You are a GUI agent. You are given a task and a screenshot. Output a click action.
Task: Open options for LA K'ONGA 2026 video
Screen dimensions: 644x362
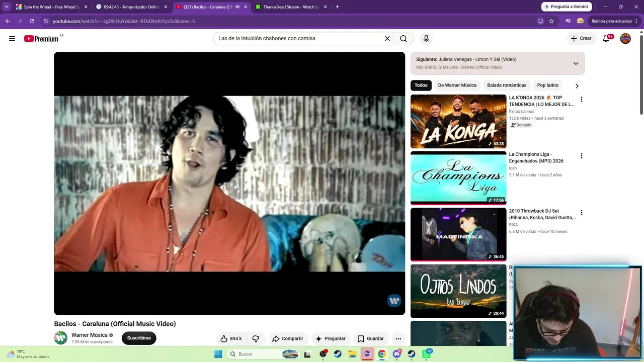(581, 100)
